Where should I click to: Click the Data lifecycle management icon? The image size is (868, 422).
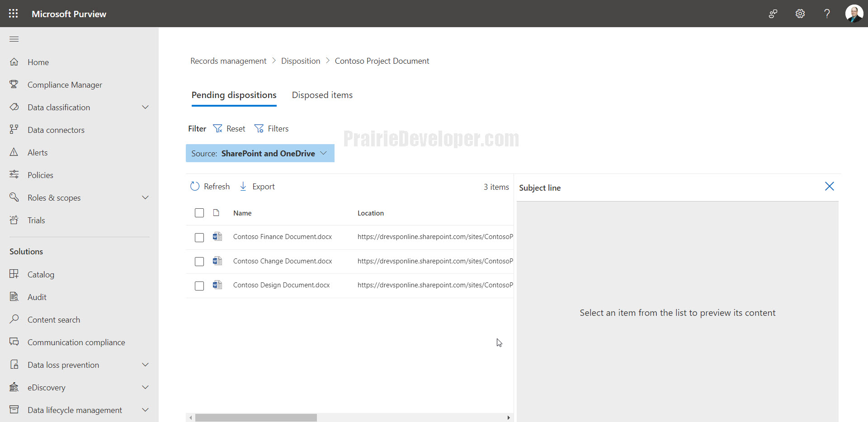[14, 410]
